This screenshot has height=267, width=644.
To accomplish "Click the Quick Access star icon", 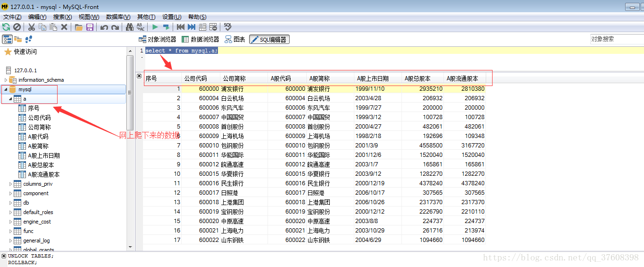I will tap(8, 52).
